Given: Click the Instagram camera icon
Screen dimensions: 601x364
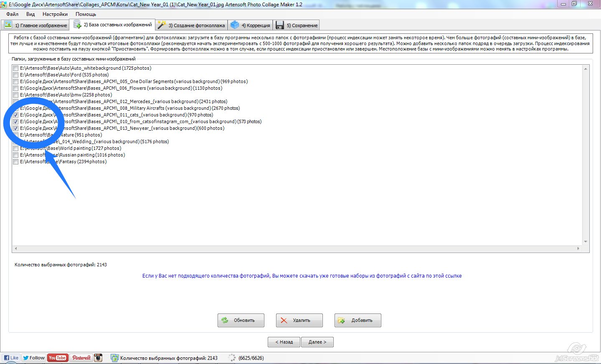Looking at the screenshot, I should [x=98, y=358].
